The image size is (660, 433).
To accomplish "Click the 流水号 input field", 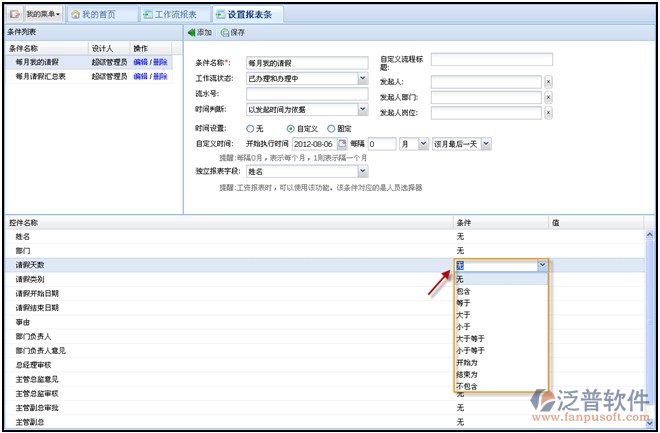I will [307, 94].
